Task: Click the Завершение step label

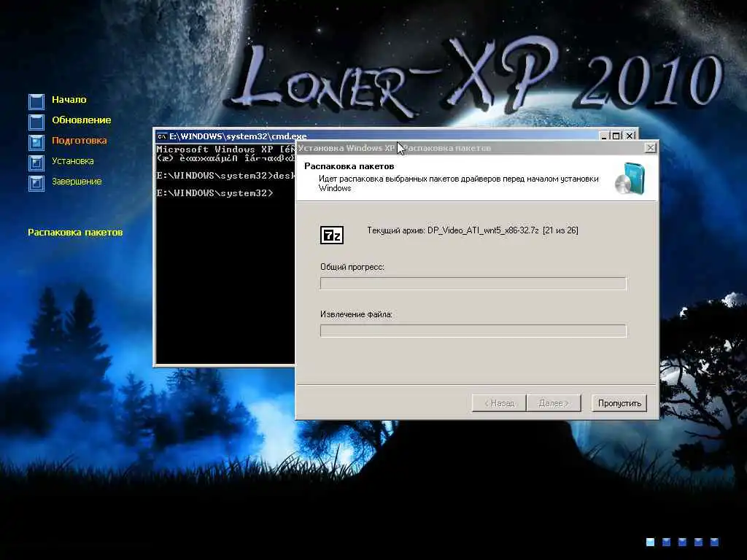Action: pos(77,182)
